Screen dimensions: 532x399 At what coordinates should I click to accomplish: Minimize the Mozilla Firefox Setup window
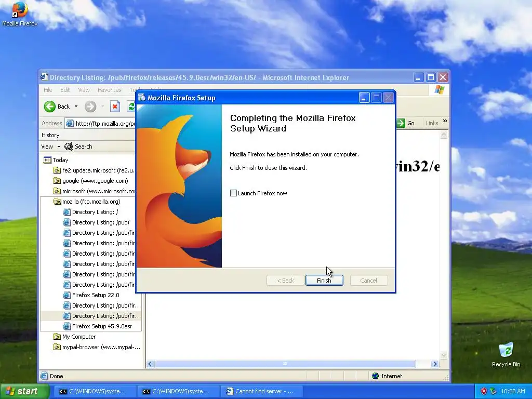pyautogui.click(x=364, y=98)
